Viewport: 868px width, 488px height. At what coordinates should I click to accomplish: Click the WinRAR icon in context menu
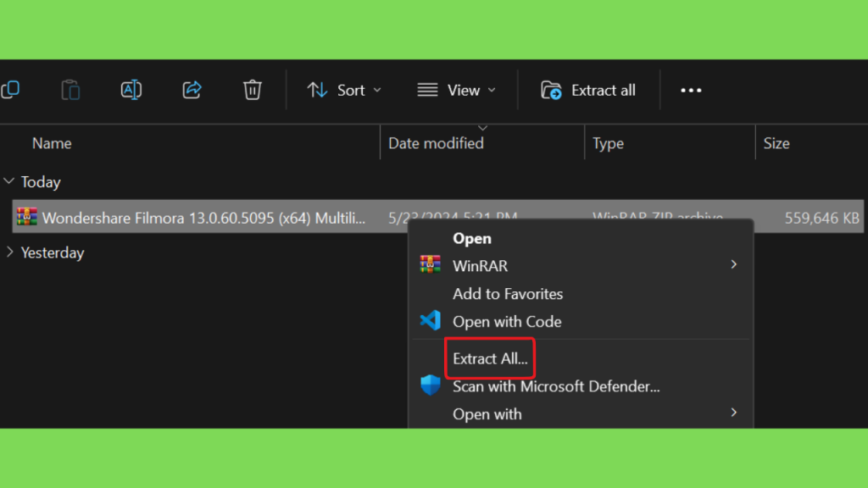pos(430,264)
